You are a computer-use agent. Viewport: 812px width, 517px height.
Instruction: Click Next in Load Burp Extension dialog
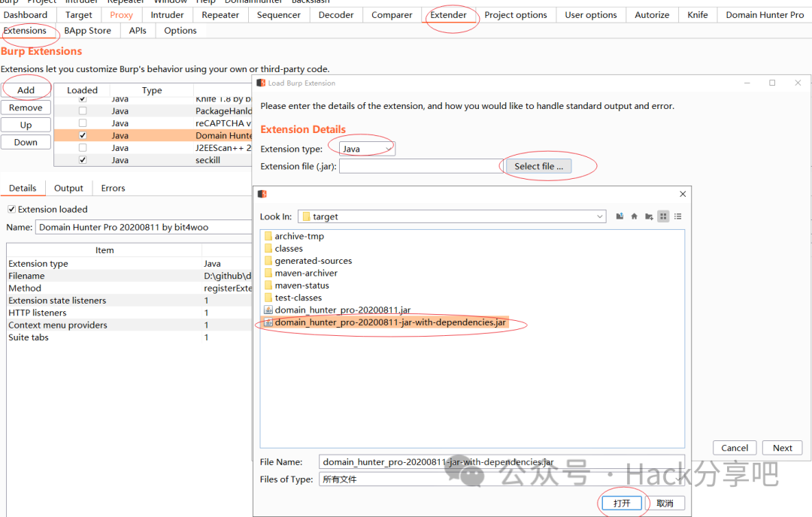(783, 448)
